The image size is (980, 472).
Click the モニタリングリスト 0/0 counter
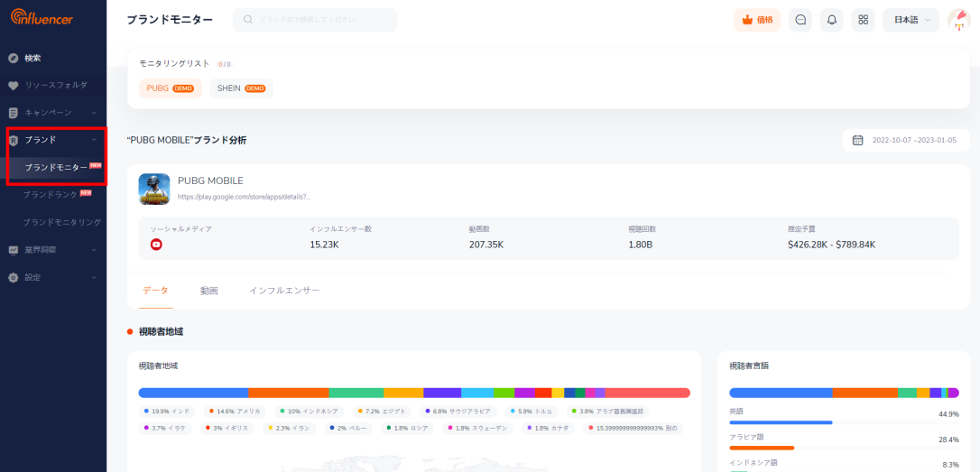tap(225, 64)
